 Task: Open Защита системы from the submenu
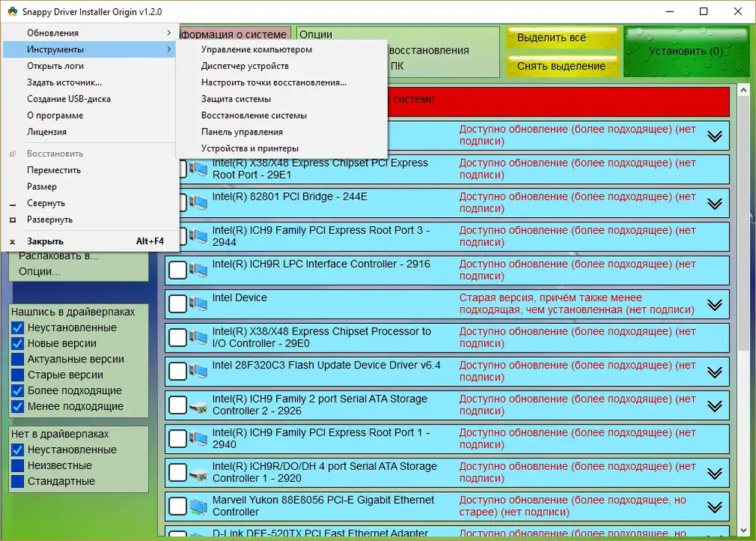pos(281,98)
